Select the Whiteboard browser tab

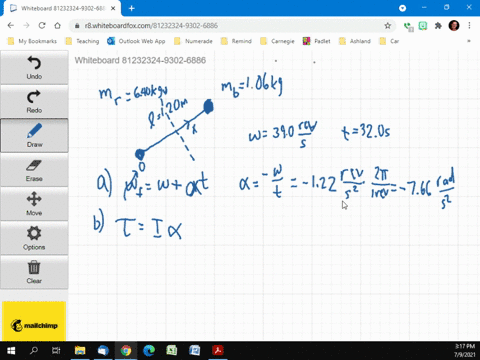pos(62,8)
